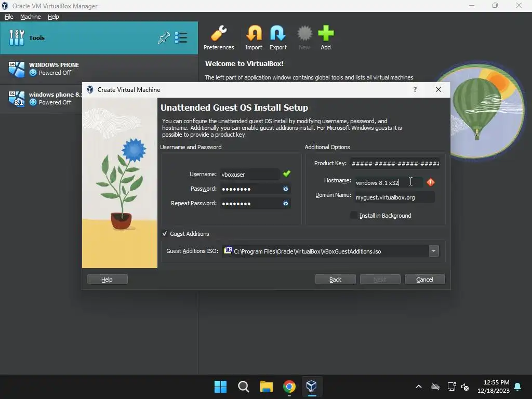Image resolution: width=532 pixels, height=399 pixels.
Task: Click the Export appliance icon
Action: (x=278, y=37)
